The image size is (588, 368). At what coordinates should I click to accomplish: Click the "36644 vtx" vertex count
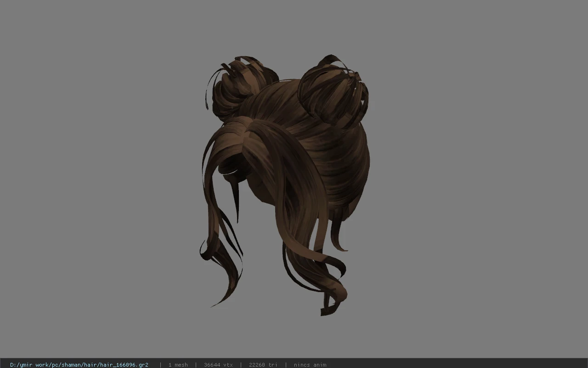[218, 365]
